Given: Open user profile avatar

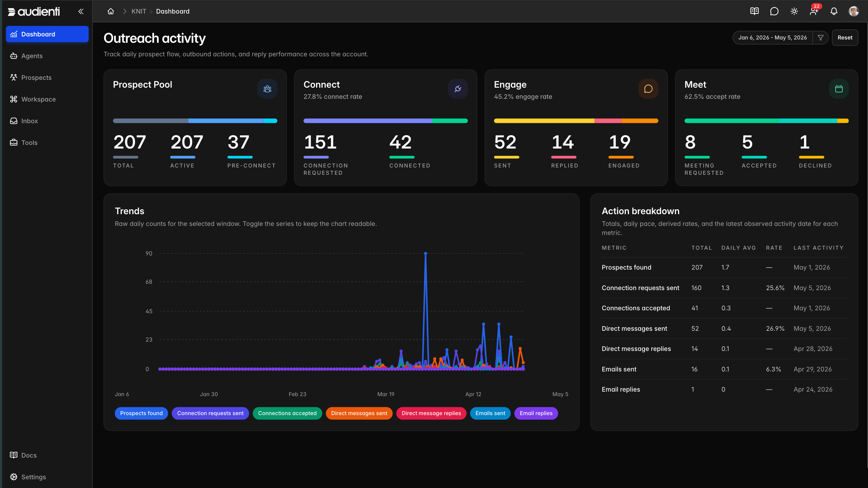Looking at the screenshot, I should click(854, 11).
